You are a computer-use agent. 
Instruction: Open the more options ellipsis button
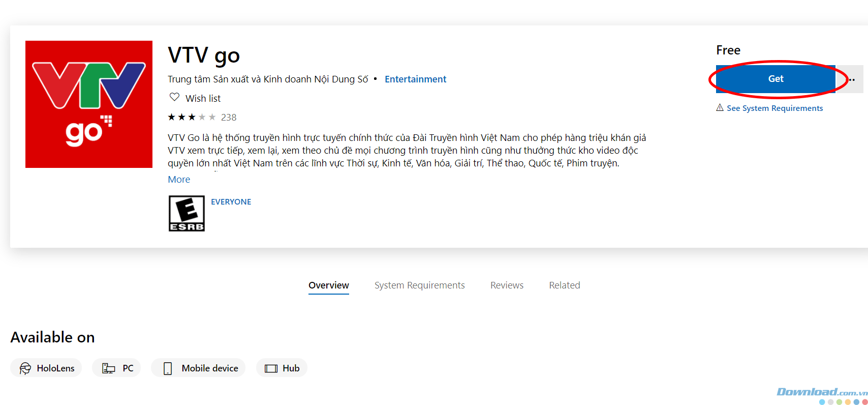pyautogui.click(x=851, y=79)
